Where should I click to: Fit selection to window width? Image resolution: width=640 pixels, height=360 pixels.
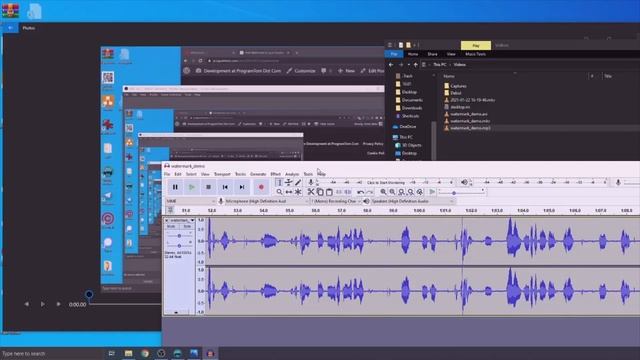tap(401, 192)
